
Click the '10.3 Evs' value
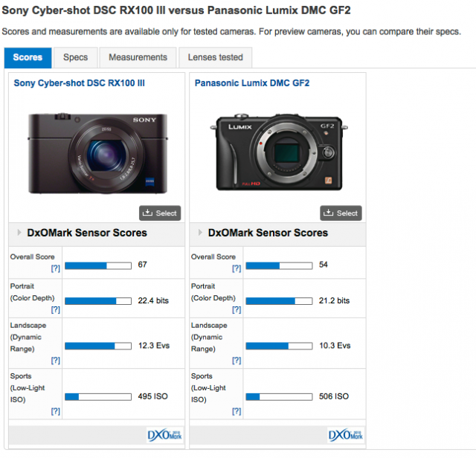[x=335, y=346]
